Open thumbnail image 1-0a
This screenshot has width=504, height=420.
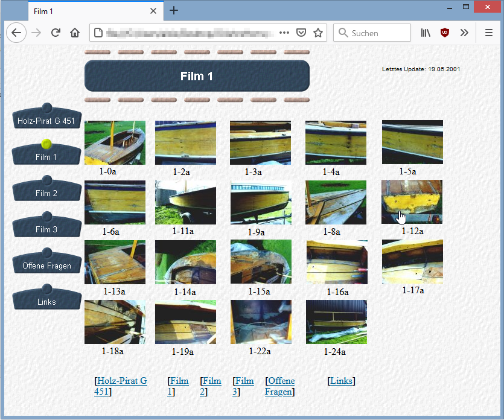click(115, 142)
